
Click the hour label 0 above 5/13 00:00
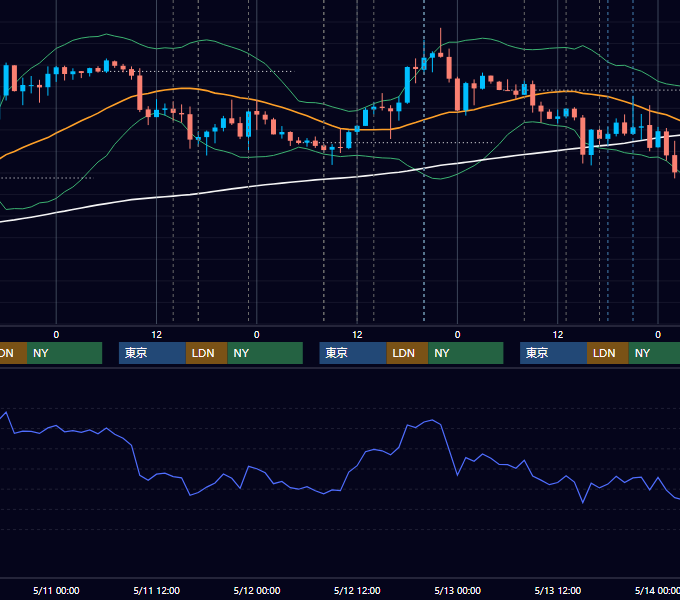(x=457, y=335)
